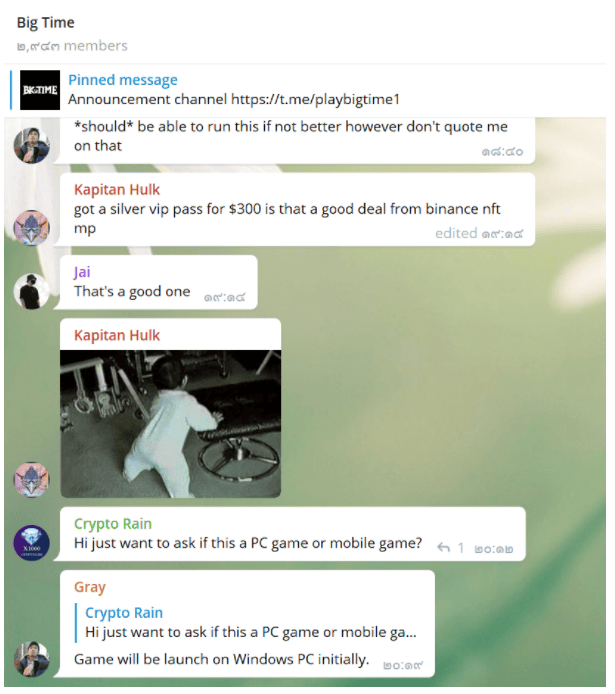Click Kapitan Hulk's name above the GIF
615x694 pixels.
(x=117, y=335)
